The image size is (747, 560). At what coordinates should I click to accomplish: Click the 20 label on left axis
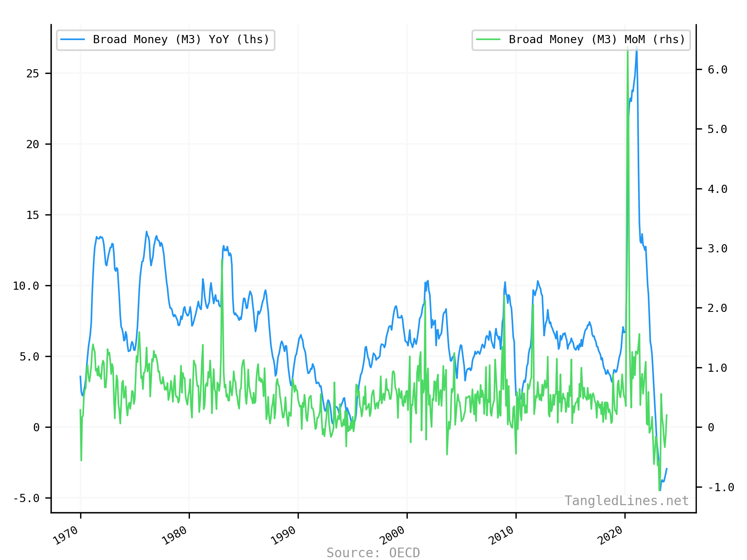33,144
